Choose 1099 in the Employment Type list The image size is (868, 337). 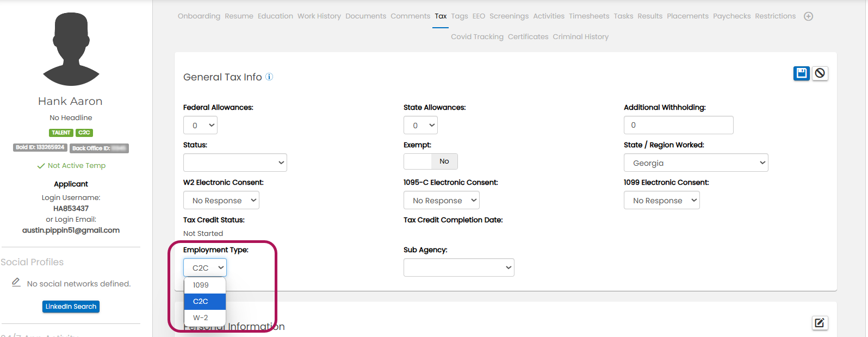click(201, 285)
